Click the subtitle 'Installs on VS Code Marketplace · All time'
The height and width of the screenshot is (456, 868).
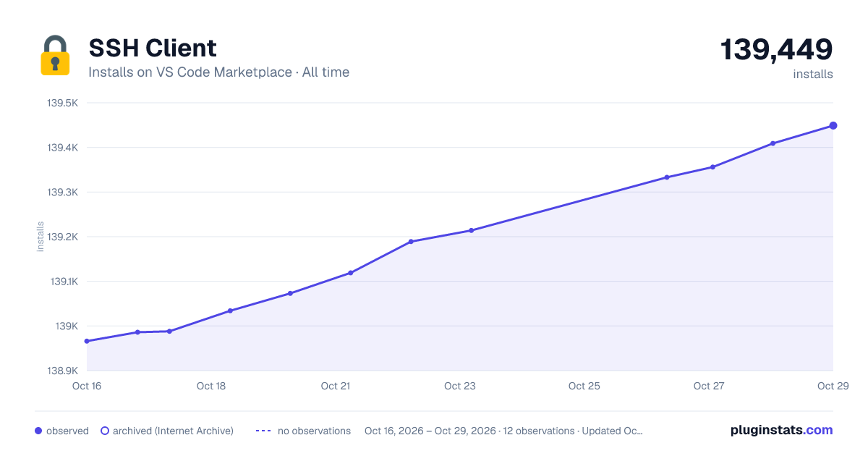point(219,72)
